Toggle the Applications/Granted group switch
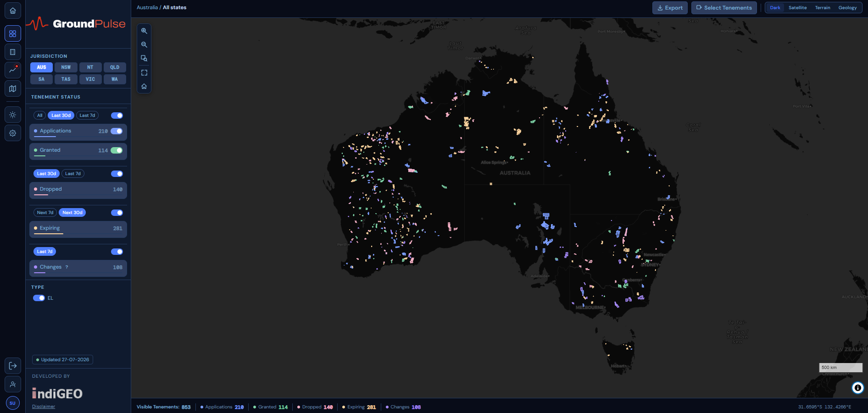Viewport: 868px width, 413px height. click(x=117, y=116)
